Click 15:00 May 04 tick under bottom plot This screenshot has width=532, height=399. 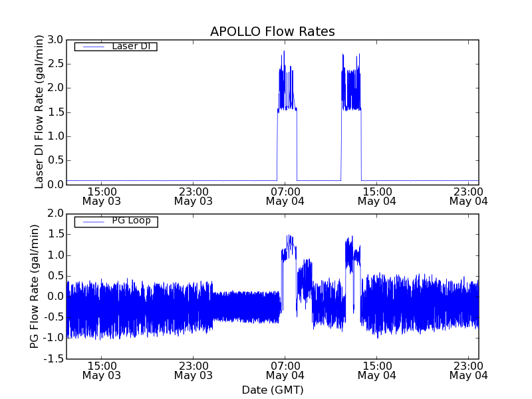coord(376,370)
